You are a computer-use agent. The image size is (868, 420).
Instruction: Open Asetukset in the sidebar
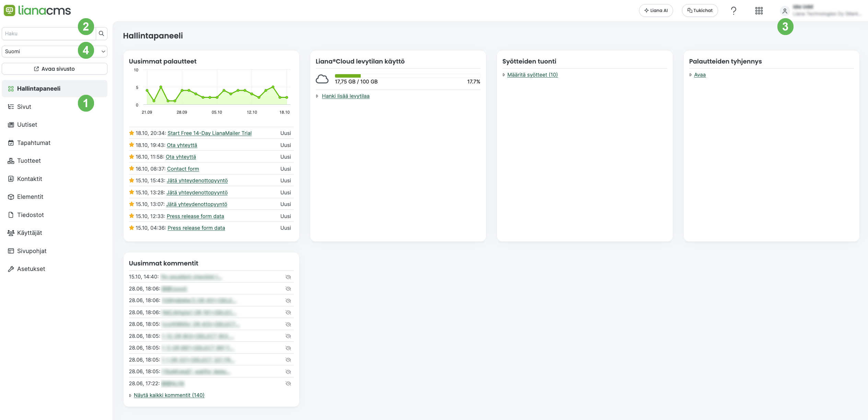tap(55, 269)
